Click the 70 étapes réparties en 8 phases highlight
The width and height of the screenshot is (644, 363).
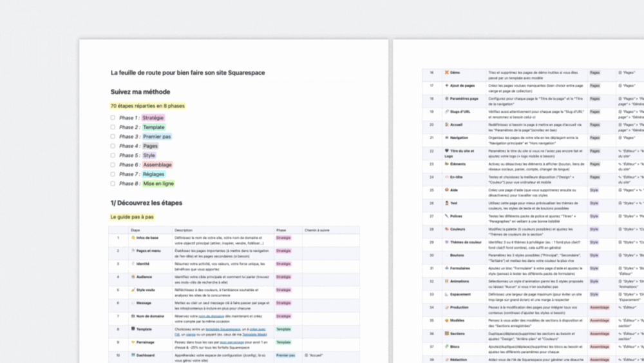point(147,106)
